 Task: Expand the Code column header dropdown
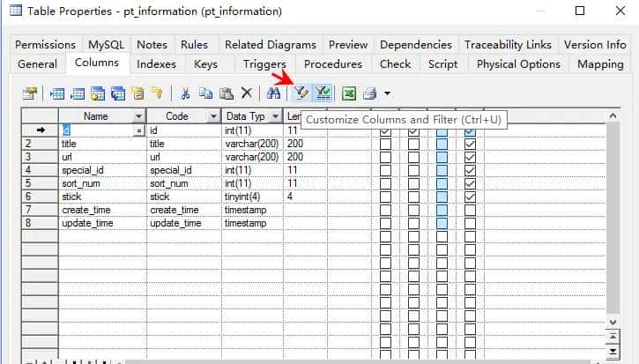coord(212,116)
